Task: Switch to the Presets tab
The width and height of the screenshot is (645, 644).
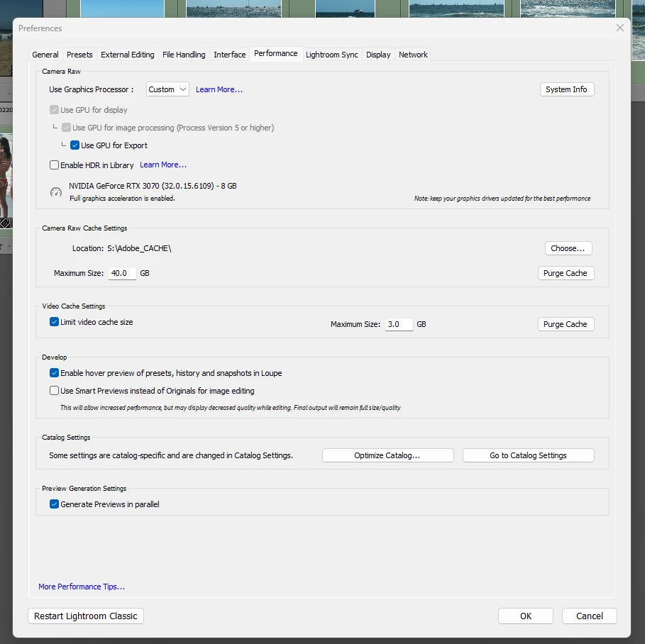Action: tap(79, 55)
